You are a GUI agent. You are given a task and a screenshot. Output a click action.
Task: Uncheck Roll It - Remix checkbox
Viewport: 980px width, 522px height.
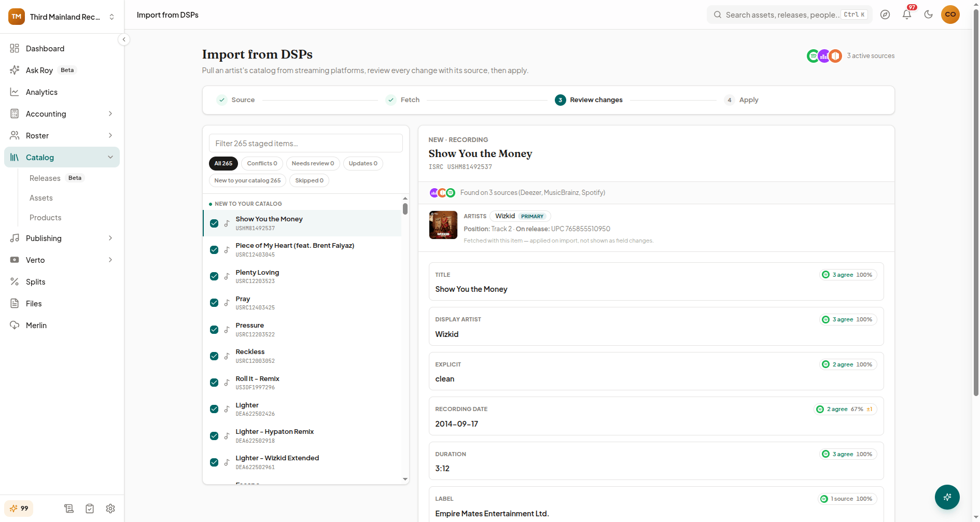tap(214, 383)
